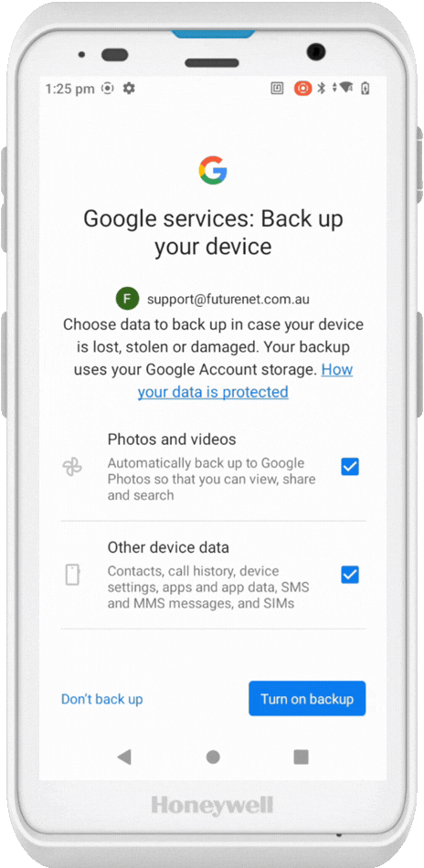This screenshot has width=424, height=868.
Task: Tap the Other device data title
Action: click(168, 547)
